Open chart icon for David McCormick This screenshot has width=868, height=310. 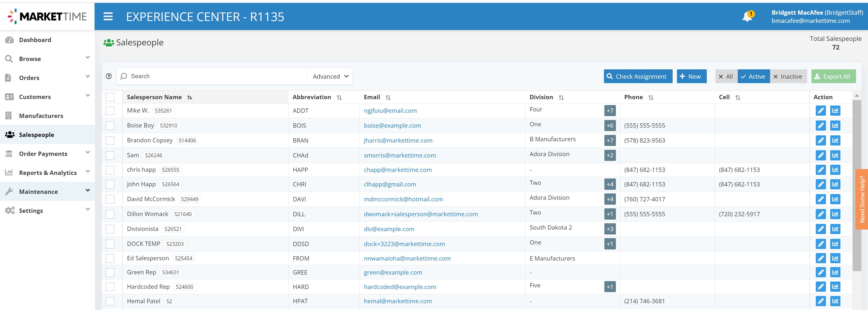click(x=835, y=199)
